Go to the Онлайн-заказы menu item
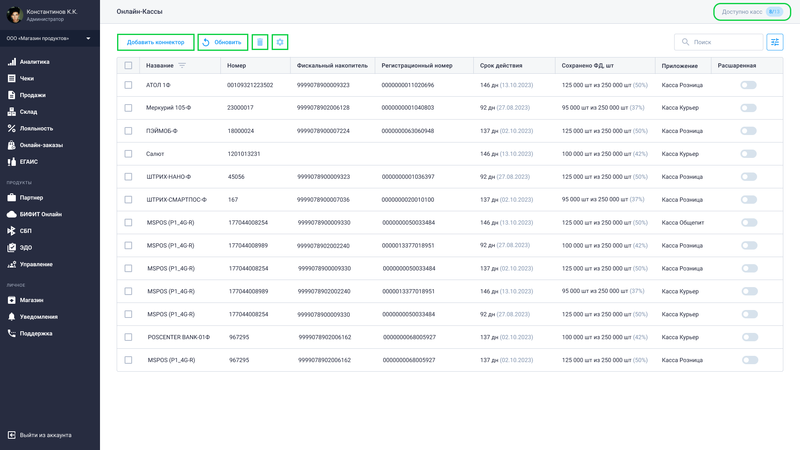800x450 pixels. (41, 145)
